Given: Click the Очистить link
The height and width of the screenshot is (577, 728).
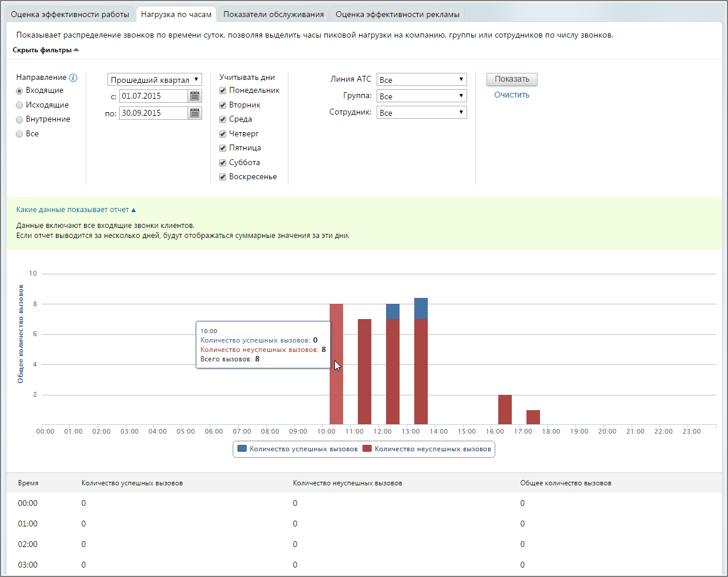Looking at the screenshot, I should click(x=512, y=95).
